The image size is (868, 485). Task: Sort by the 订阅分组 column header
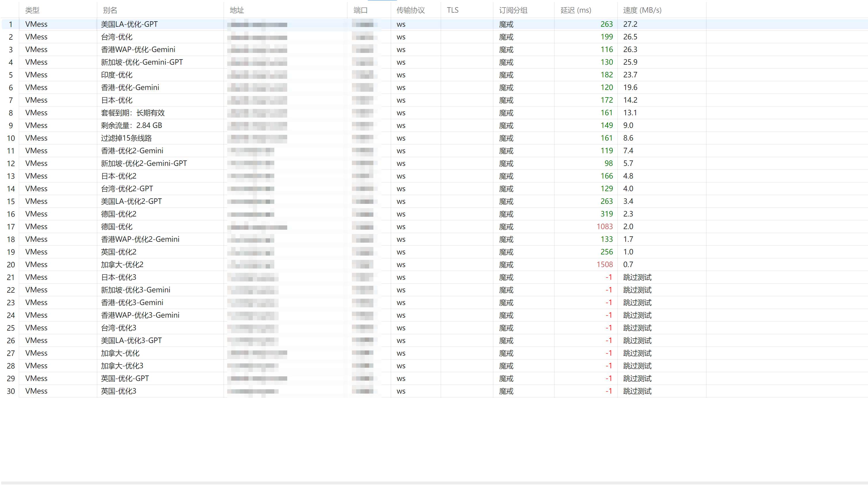(x=524, y=10)
